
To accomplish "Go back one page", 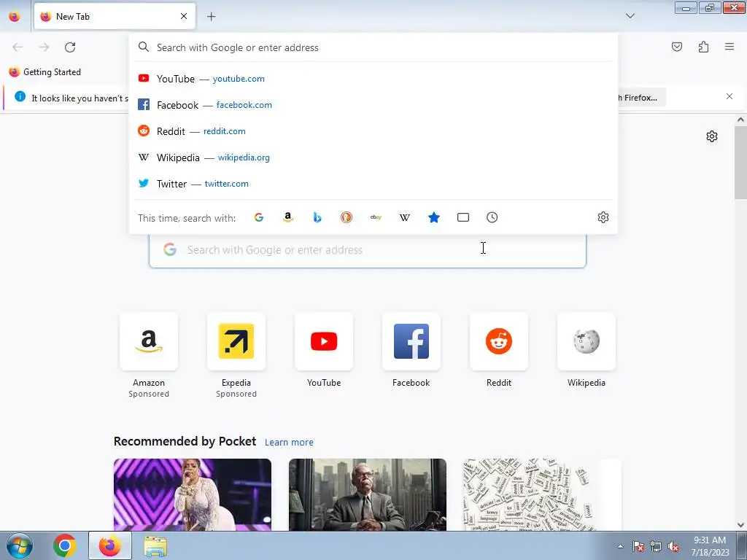I will click(18, 47).
